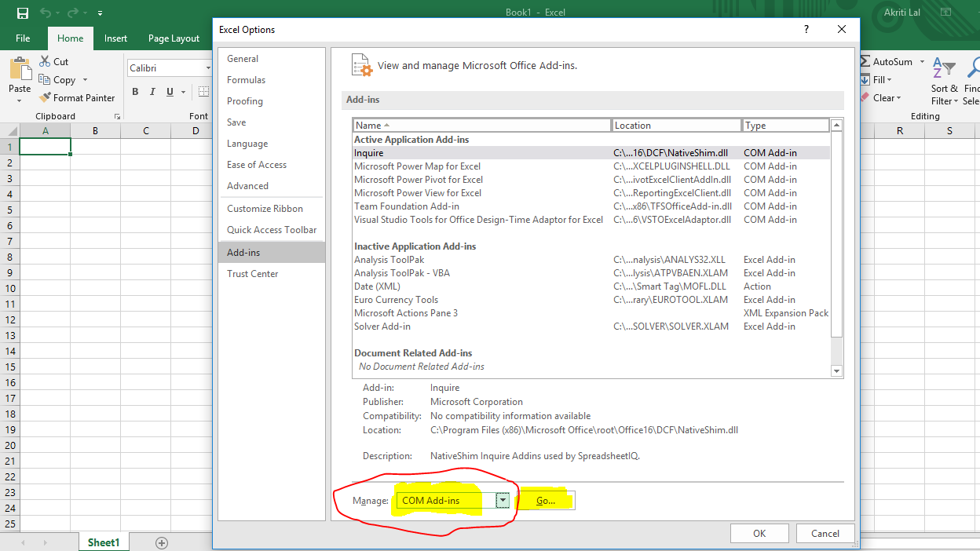Click the Fill down icon
Screen dimensions: 980x551
(865, 79)
